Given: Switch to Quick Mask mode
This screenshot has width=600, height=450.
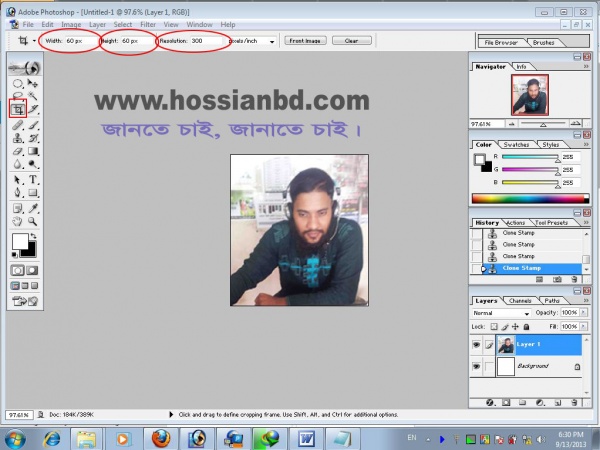Looking at the screenshot, I should pos(32,271).
